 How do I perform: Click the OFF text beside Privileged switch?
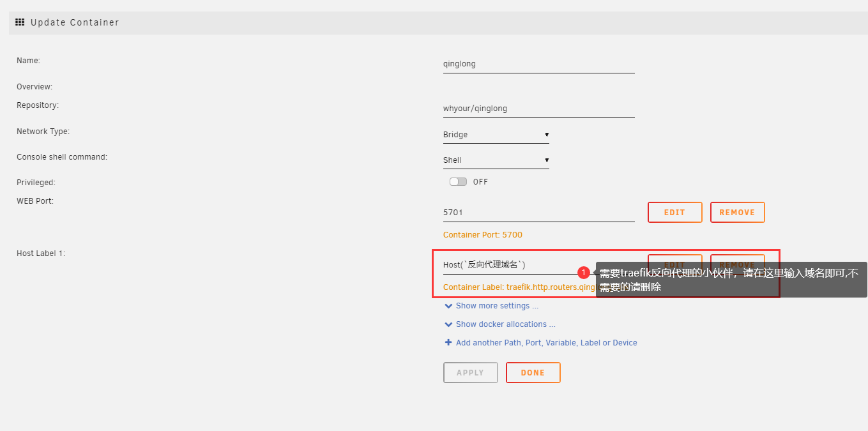point(480,182)
